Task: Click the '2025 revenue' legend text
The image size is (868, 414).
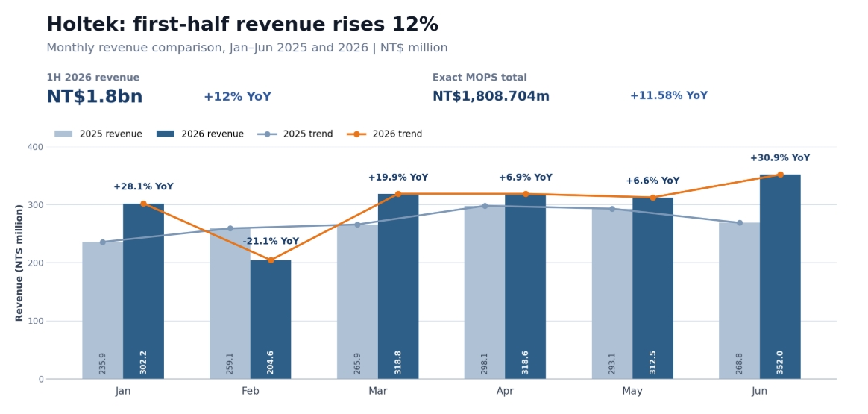Action: point(110,134)
